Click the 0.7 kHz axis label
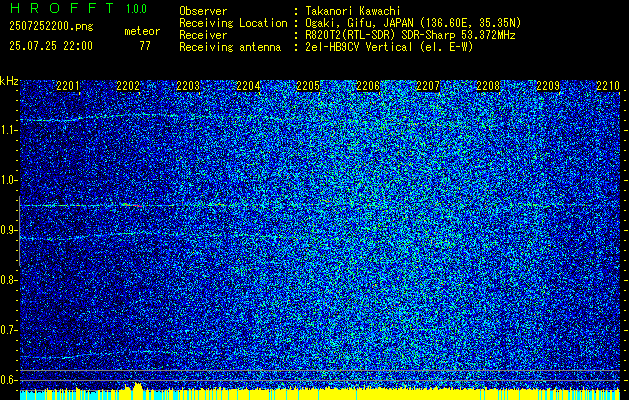This screenshot has height=400, width=629. coord(8,330)
